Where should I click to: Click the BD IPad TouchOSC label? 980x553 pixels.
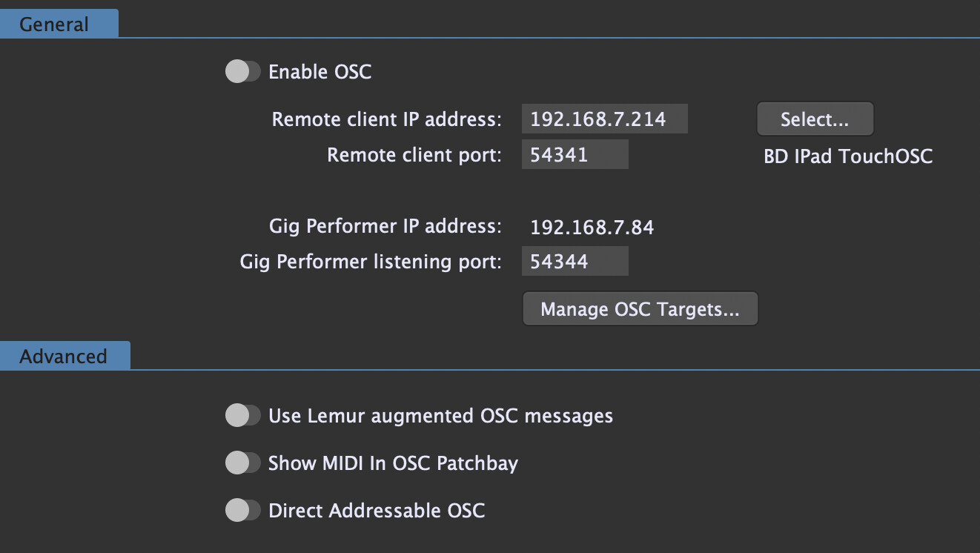tap(848, 156)
